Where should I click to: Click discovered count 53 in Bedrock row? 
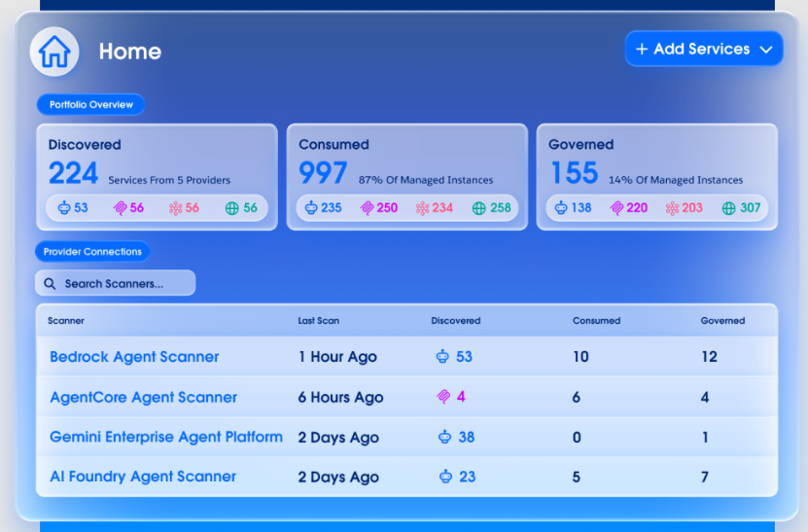(464, 357)
